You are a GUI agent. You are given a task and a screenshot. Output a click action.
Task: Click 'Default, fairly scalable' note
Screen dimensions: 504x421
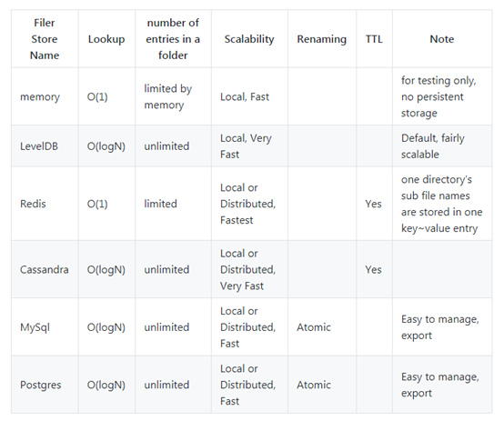click(433, 146)
